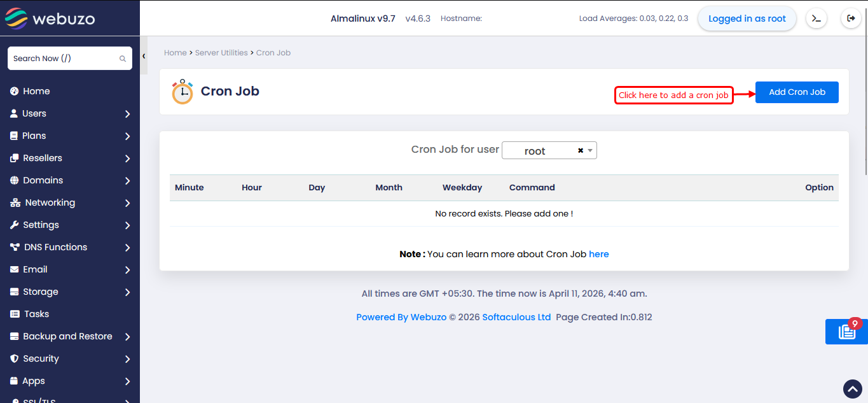Open the 'here' Cron Job documentation link
This screenshot has height=403, width=868.
tap(598, 254)
